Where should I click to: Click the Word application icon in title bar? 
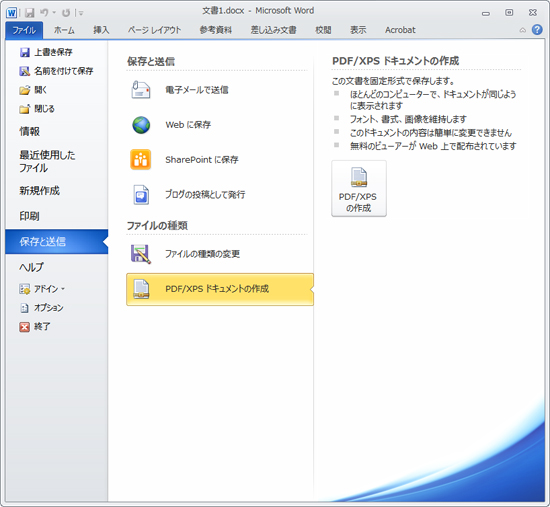(11, 13)
